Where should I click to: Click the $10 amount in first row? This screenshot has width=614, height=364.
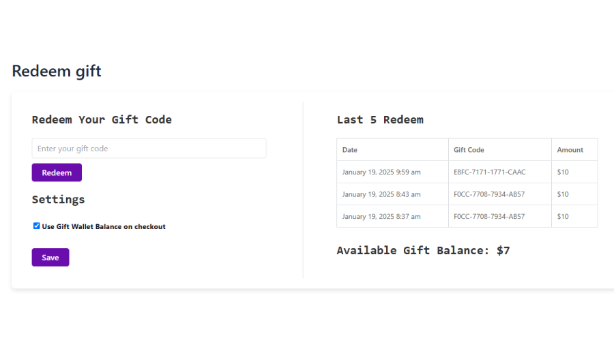coord(563,172)
